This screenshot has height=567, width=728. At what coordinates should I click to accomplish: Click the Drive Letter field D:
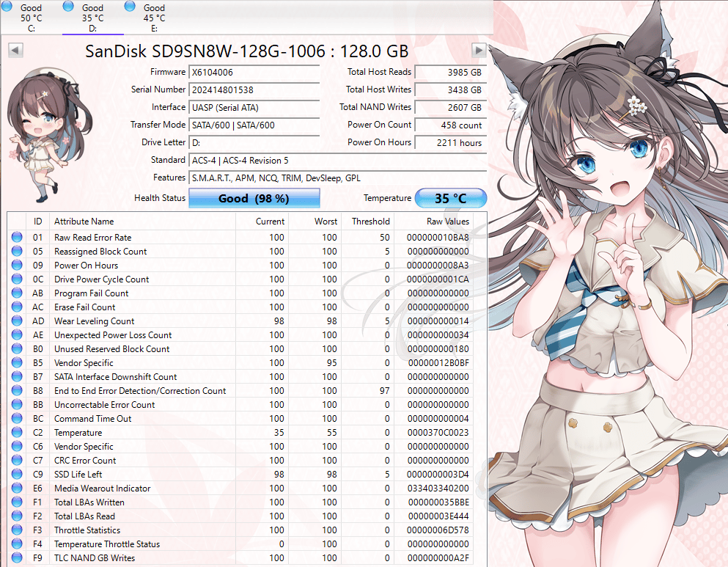254,143
